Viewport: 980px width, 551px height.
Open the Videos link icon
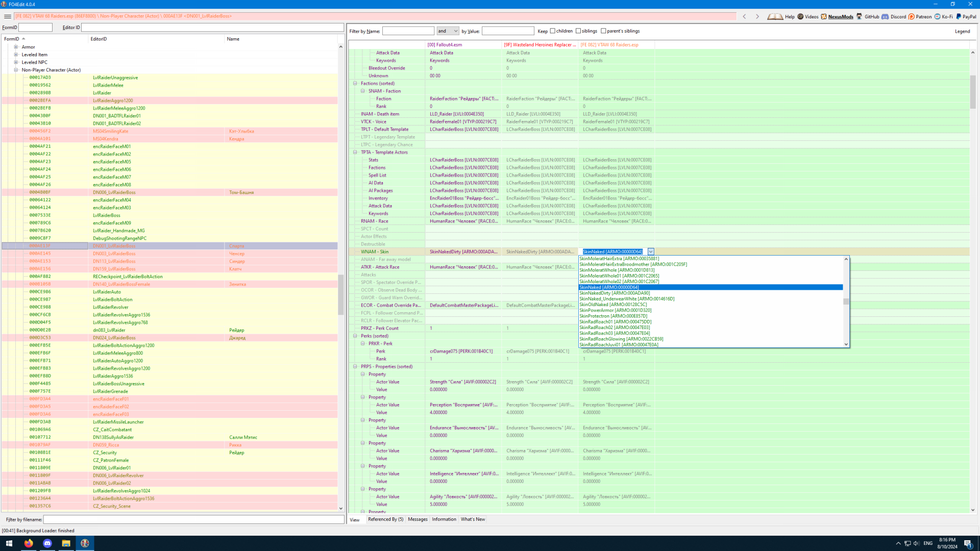point(800,16)
